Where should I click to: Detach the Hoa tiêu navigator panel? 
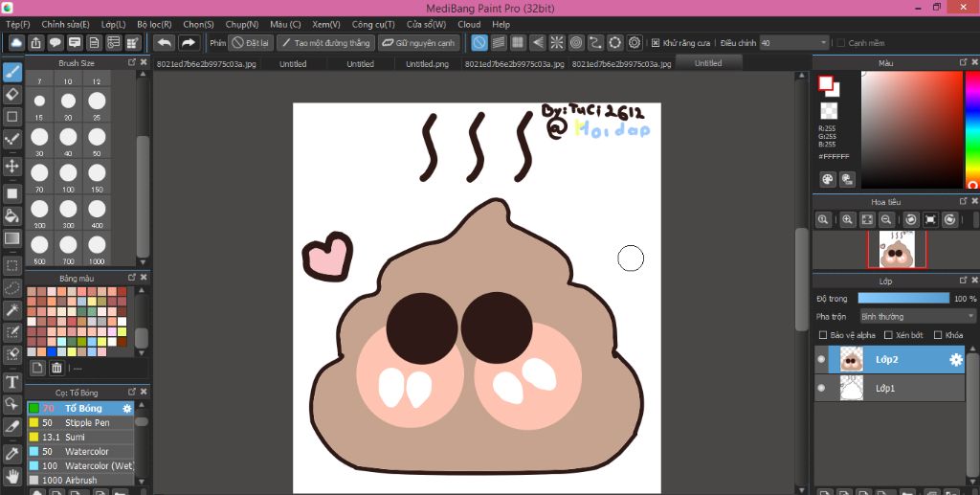963,201
